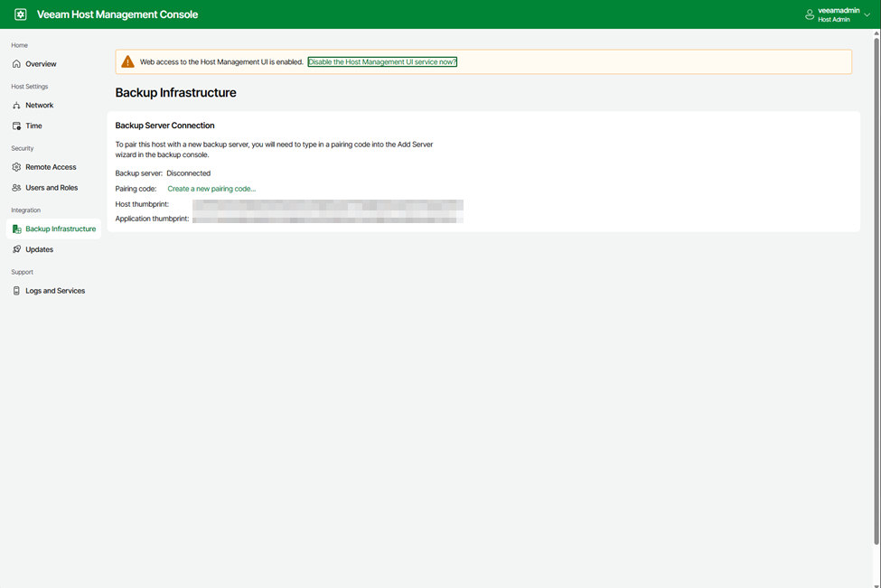
Task: Click the scrollbar down arrow
Action: point(876,583)
